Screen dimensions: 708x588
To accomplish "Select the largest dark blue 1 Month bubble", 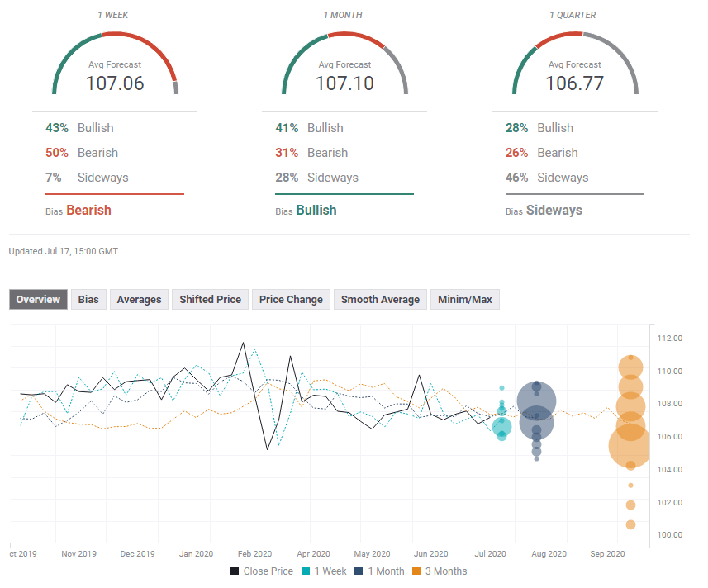I will [x=537, y=402].
